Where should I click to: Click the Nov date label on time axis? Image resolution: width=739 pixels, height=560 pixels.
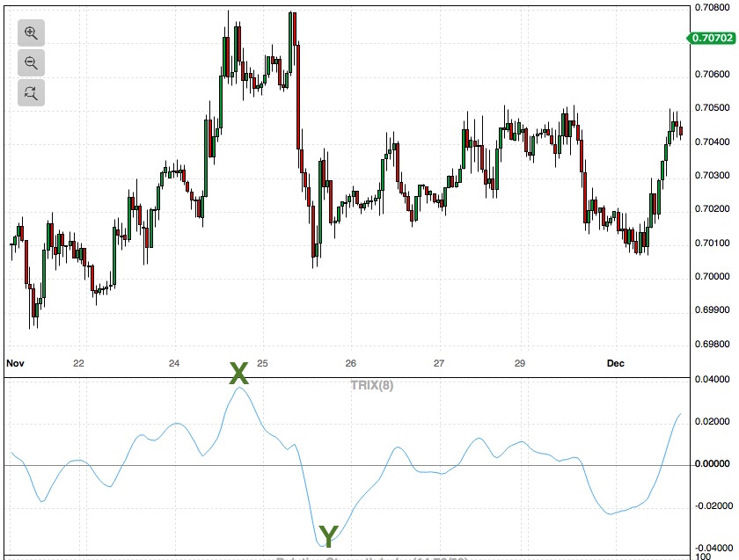(x=15, y=363)
